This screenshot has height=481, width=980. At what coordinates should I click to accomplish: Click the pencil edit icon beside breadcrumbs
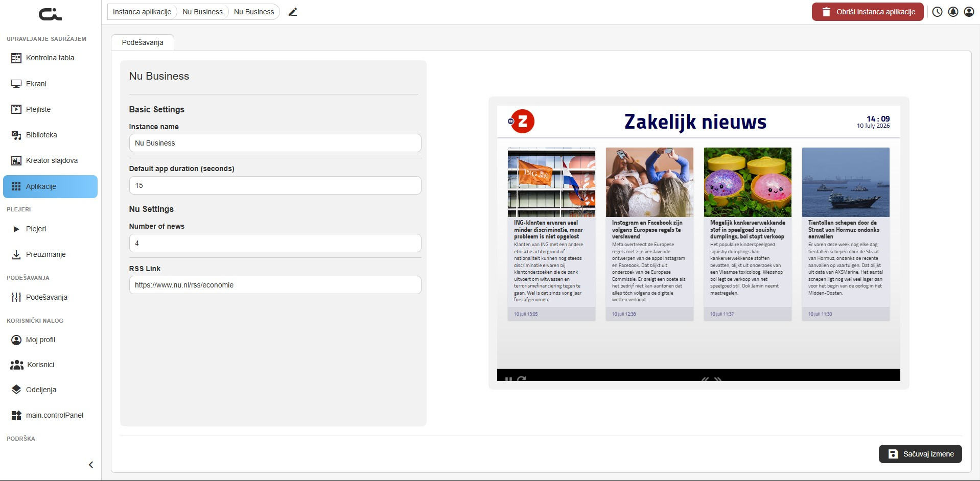pos(293,12)
